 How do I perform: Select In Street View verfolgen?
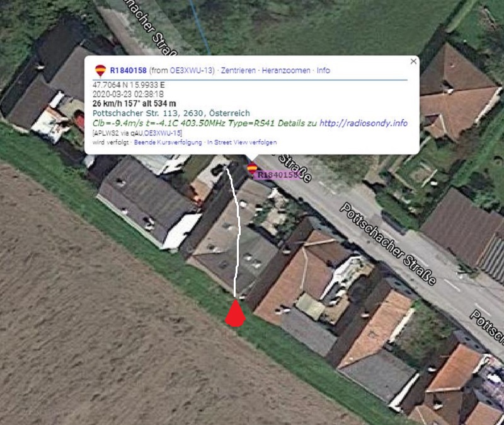point(242,143)
